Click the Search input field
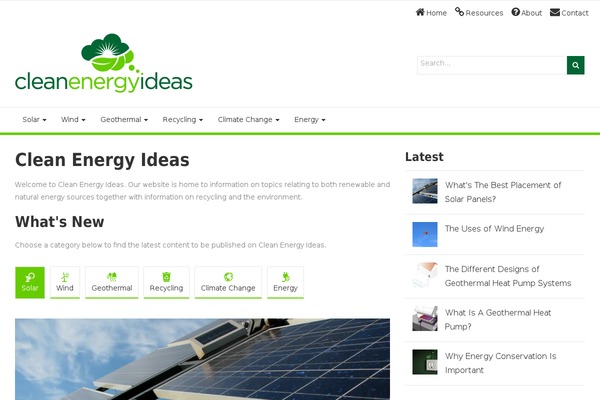This screenshot has width=600, height=400. 492,65
